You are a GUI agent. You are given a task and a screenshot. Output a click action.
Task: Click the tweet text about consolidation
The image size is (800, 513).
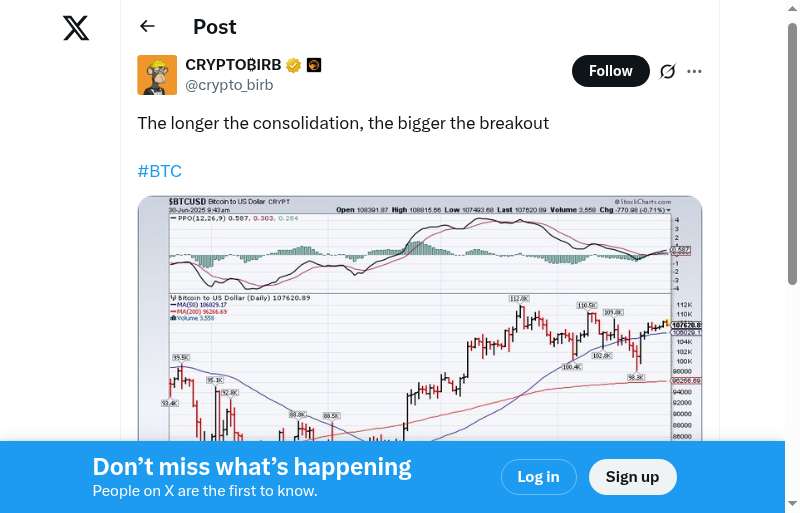click(343, 123)
